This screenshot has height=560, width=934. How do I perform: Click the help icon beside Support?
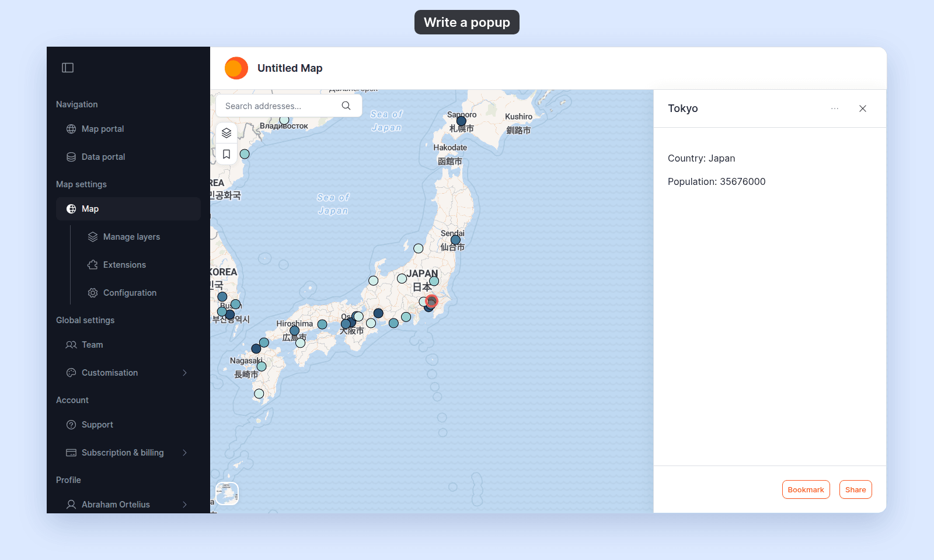(71, 425)
